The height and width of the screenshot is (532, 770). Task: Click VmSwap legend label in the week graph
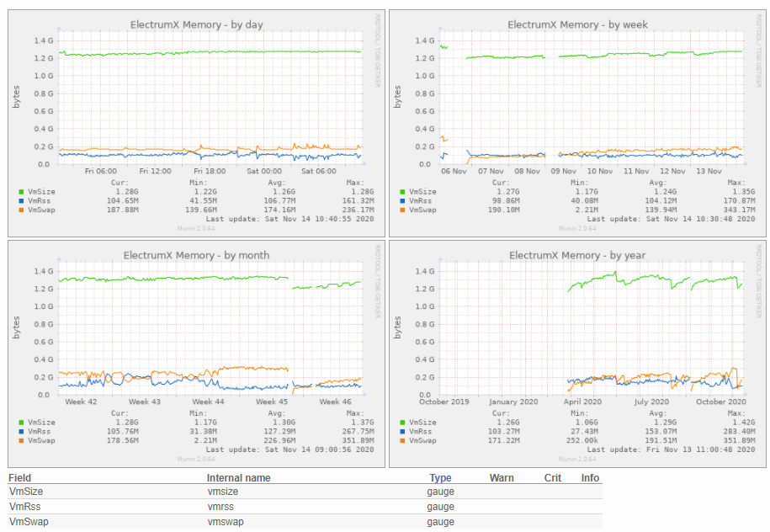point(422,210)
